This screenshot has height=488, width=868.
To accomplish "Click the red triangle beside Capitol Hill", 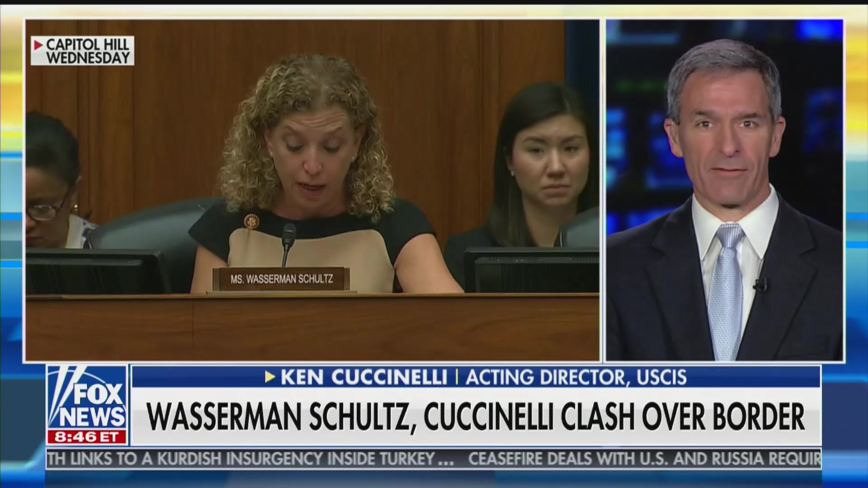I will pos(38,45).
